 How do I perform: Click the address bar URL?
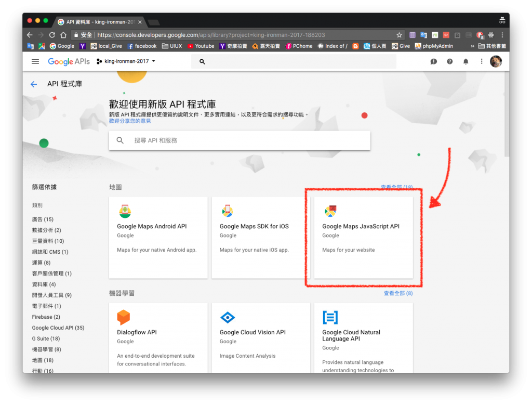(x=211, y=35)
